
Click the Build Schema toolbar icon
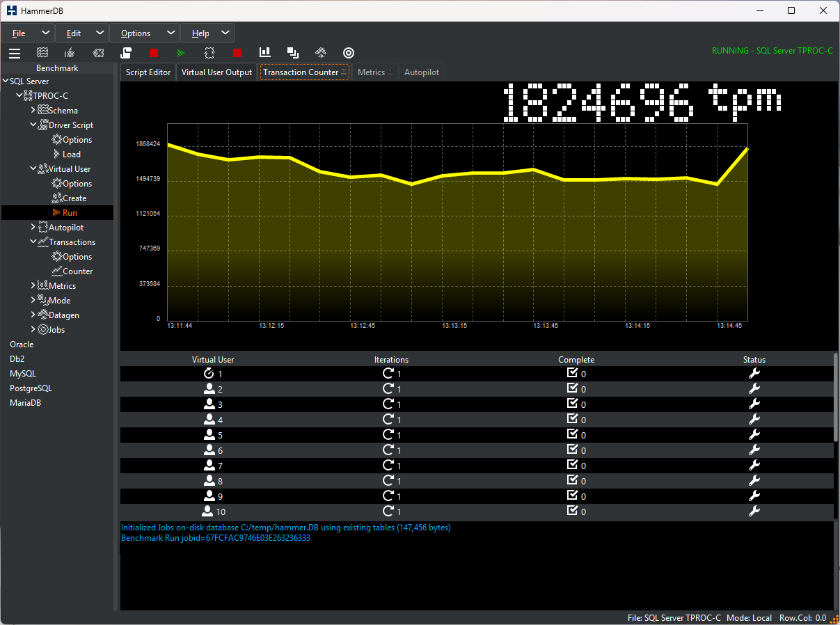tap(42, 53)
